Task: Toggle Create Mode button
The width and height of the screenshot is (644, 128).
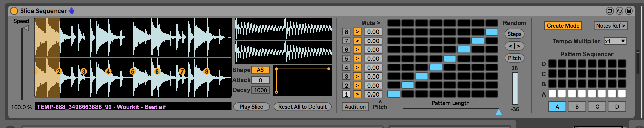Action: (x=563, y=26)
